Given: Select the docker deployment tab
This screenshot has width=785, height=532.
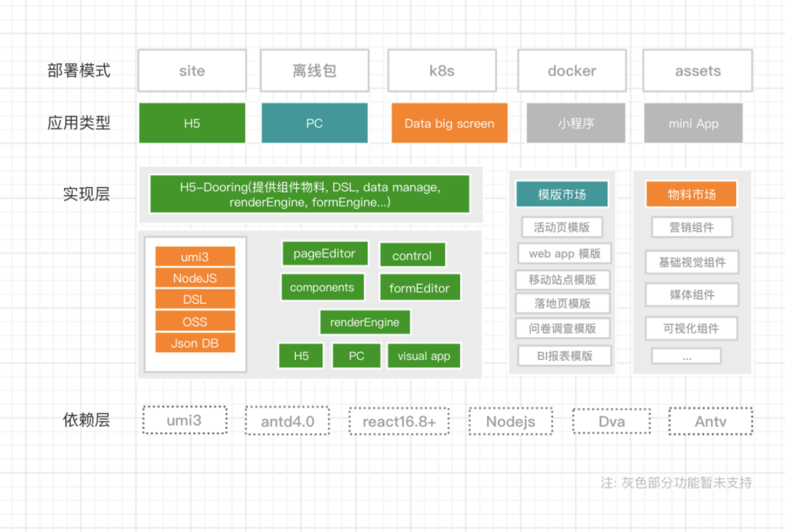Looking at the screenshot, I should point(571,70).
